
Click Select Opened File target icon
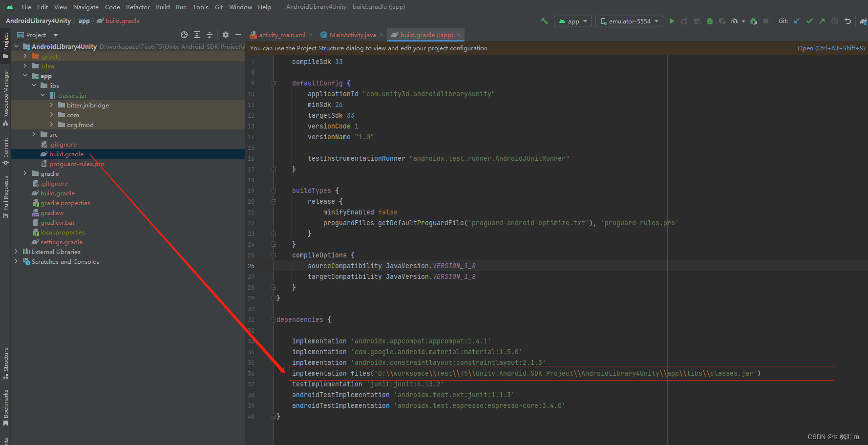(184, 35)
